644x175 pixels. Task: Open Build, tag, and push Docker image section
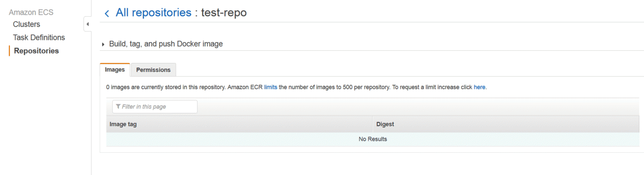point(166,44)
